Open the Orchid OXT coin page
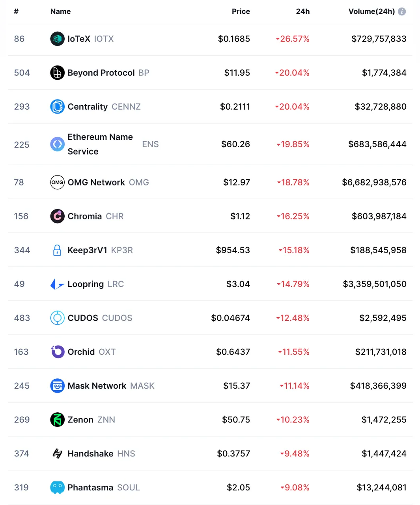The height and width of the screenshot is (505, 420). pos(91,352)
